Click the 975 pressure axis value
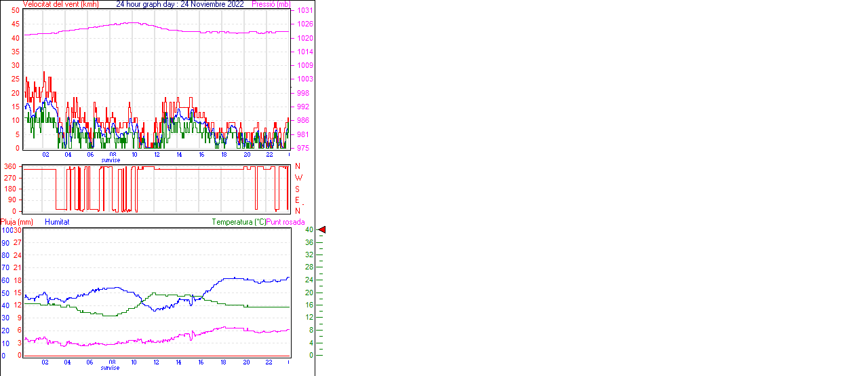Image resolution: width=868 pixels, height=376 pixels. coord(302,148)
